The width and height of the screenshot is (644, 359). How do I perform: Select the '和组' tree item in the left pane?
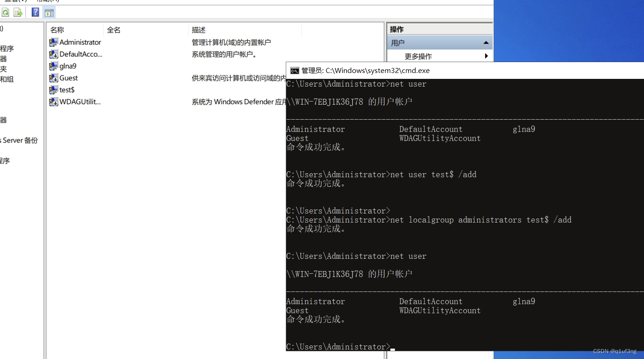point(7,79)
